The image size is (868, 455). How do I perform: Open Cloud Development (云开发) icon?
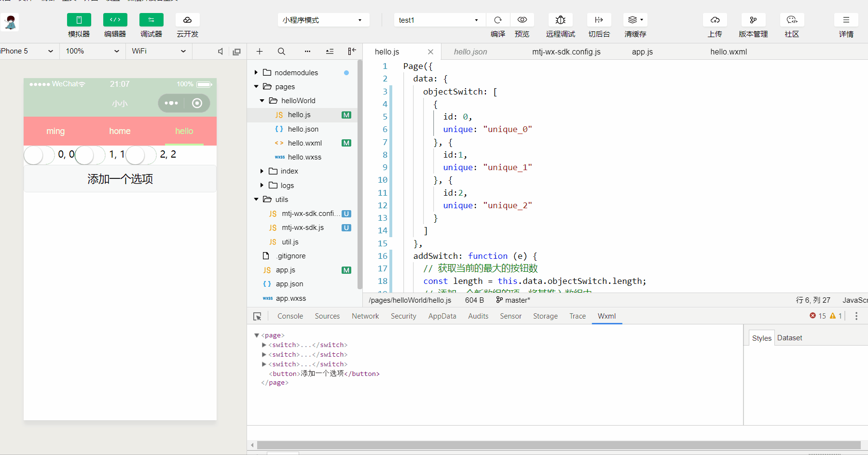pos(187,20)
